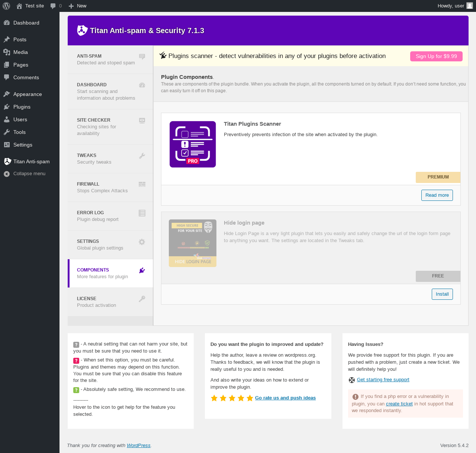This screenshot has height=453, width=476.
Task: Click the red careful setting question icon
Action: click(x=76, y=360)
